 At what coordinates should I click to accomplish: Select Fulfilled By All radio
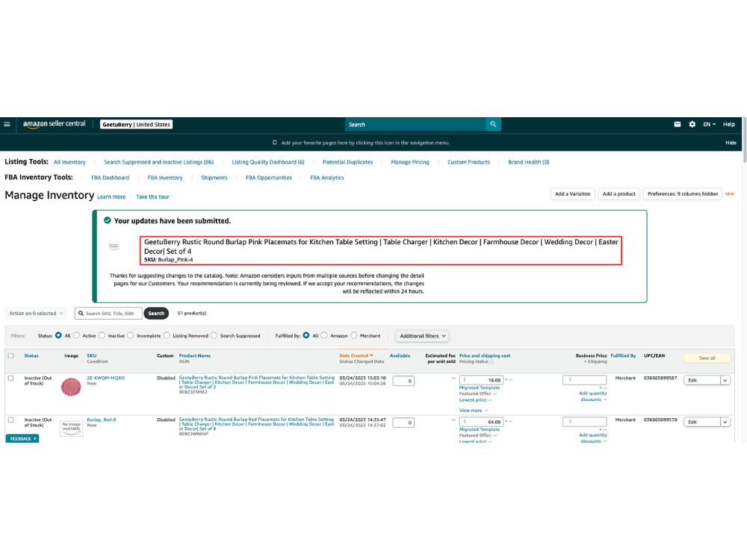[x=306, y=335]
